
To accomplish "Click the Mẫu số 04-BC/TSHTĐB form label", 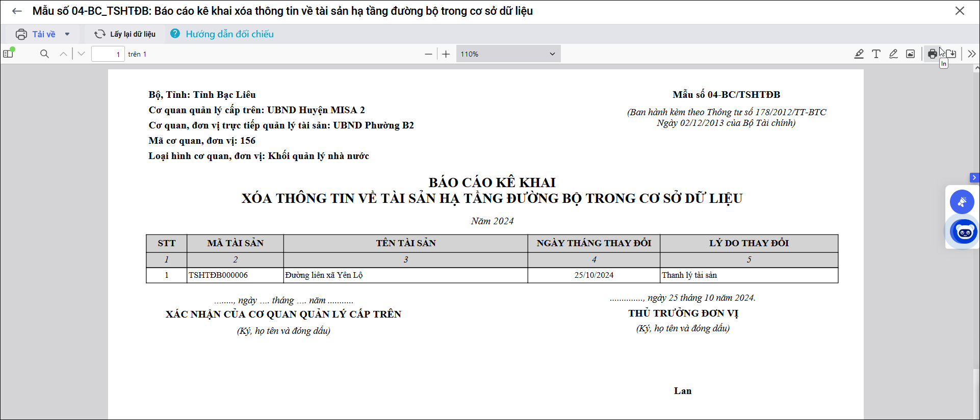I will [x=726, y=95].
